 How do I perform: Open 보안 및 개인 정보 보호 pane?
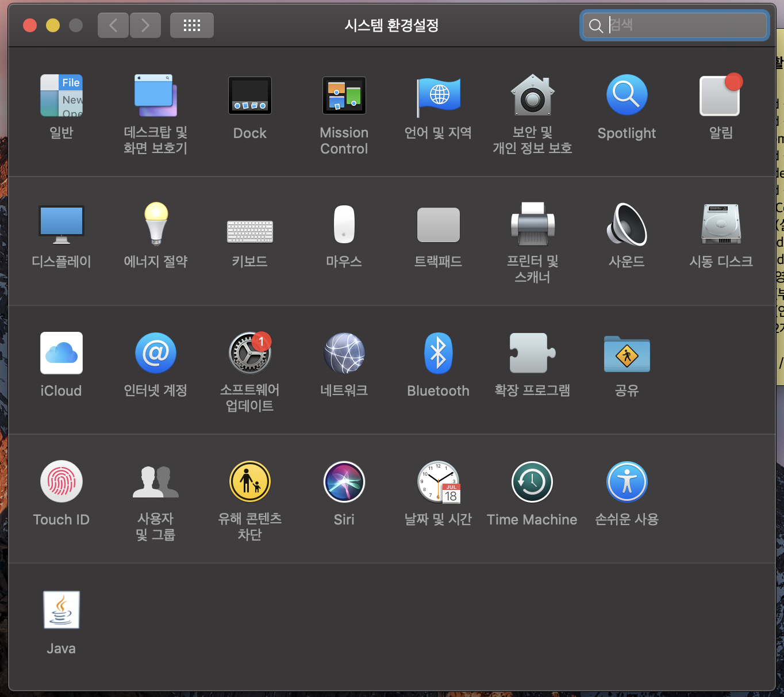point(533,95)
